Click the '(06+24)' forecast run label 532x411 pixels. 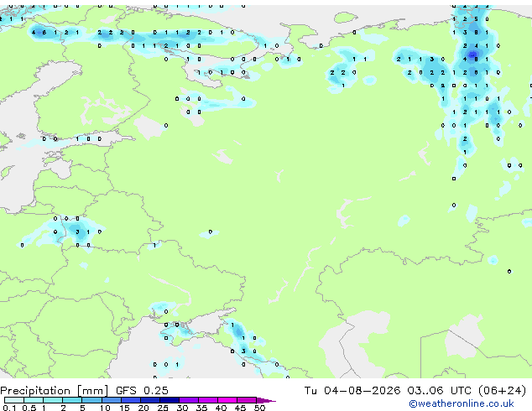pos(502,390)
